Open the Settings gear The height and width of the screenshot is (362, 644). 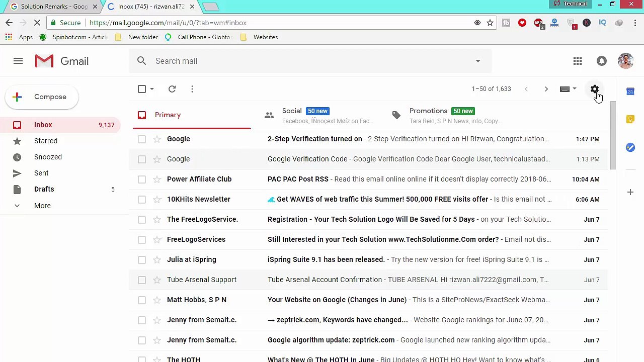[595, 89]
